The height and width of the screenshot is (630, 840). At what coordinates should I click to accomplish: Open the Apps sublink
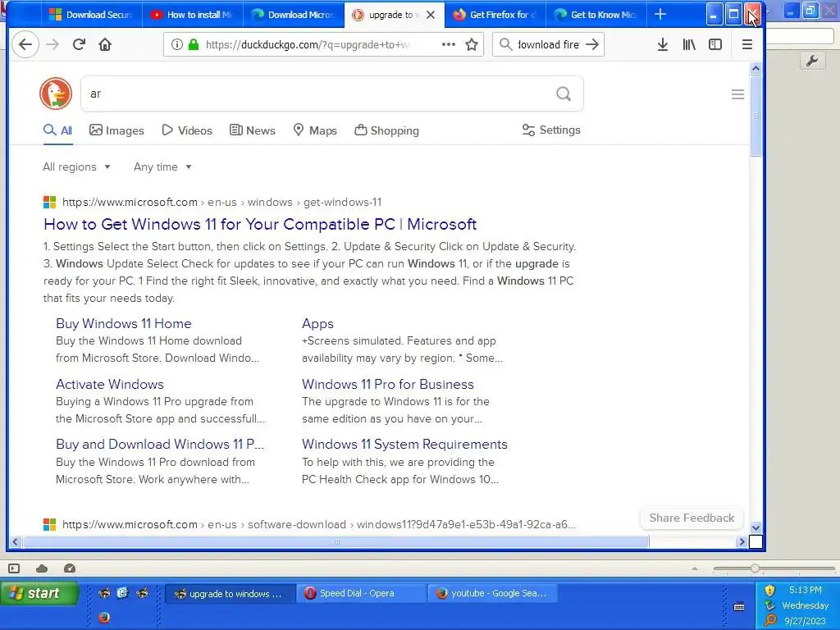[x=317, y=323]
